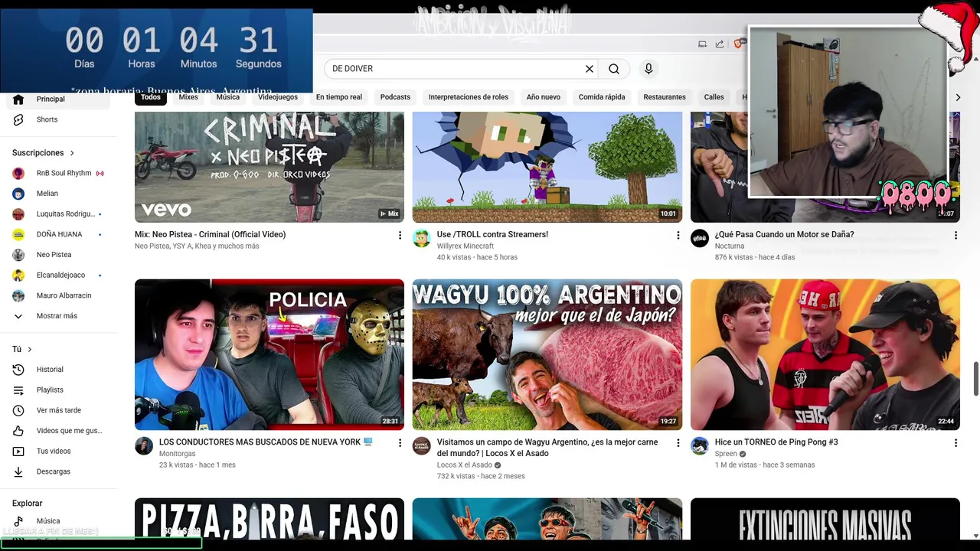Clear the search box with the X icon
The image size is (980, 551).
tap(590, 69)
